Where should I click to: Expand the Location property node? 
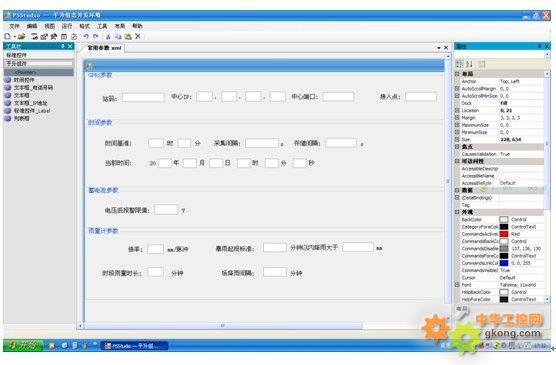click(457, 110)
